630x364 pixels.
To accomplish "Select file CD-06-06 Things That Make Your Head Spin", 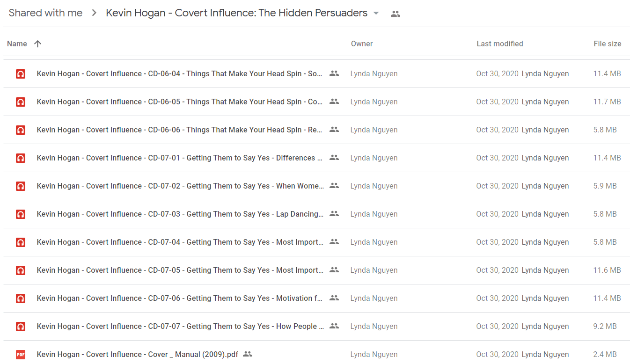I will pyautogui.click(x=179, y=130).
